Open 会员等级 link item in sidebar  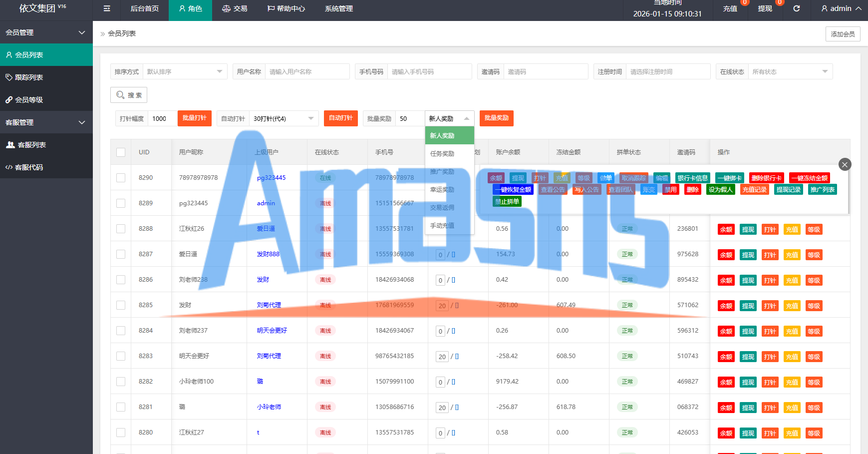46,100
